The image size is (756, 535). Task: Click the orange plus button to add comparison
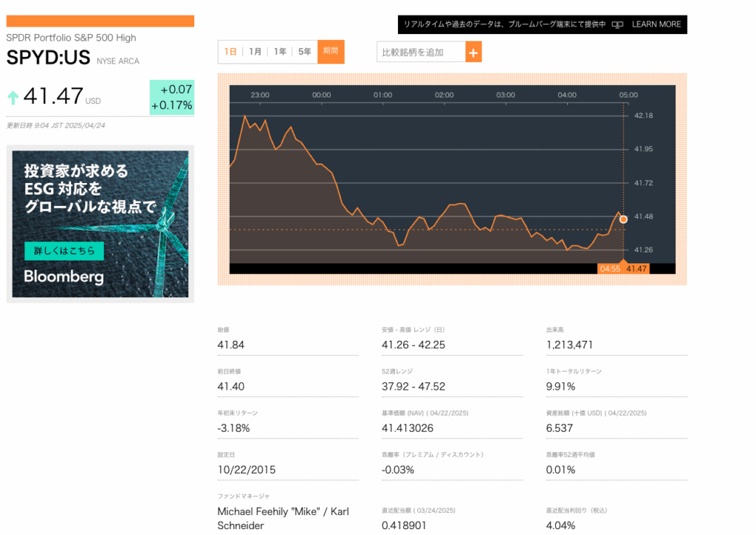coord(473,52)
